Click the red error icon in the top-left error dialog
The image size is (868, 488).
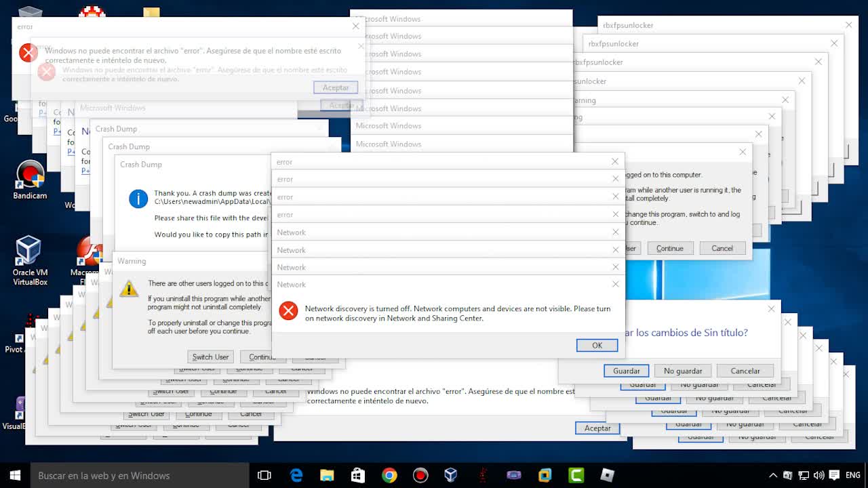click(x=28, y=53)
